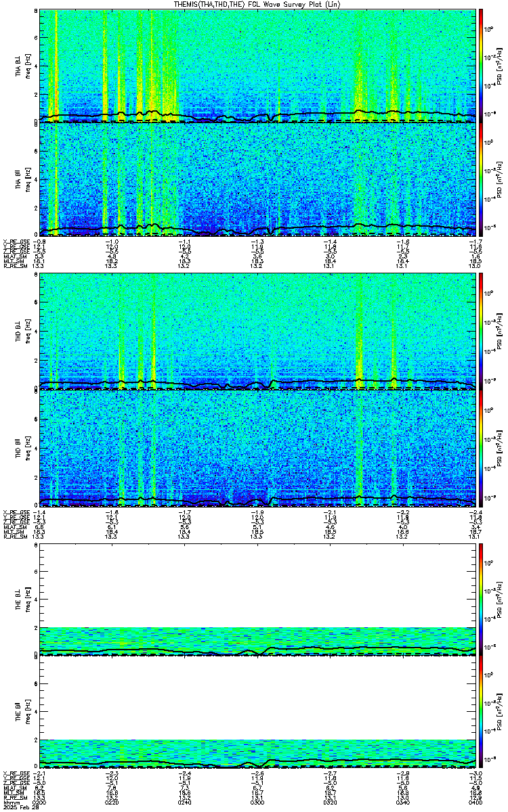Click the hhmm axis label
The width and height of the screenshot is (508, 812).
click(10, 803)
